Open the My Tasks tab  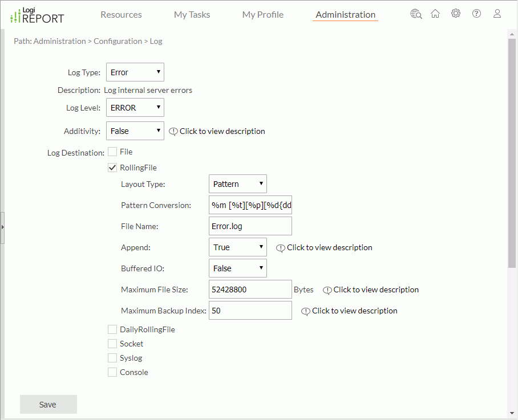point(192,15)
